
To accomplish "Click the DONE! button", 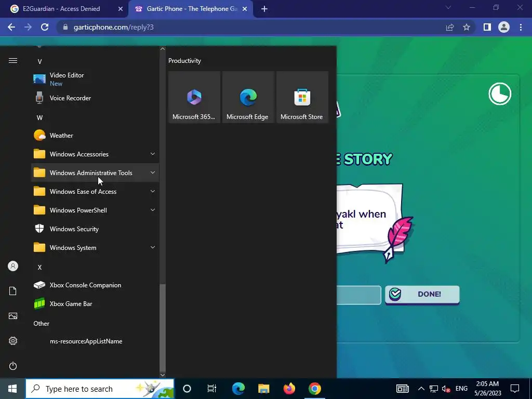I will [422, 294].
